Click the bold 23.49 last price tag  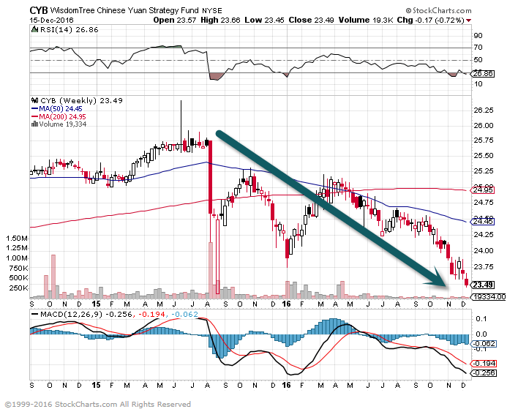point(483,285)
